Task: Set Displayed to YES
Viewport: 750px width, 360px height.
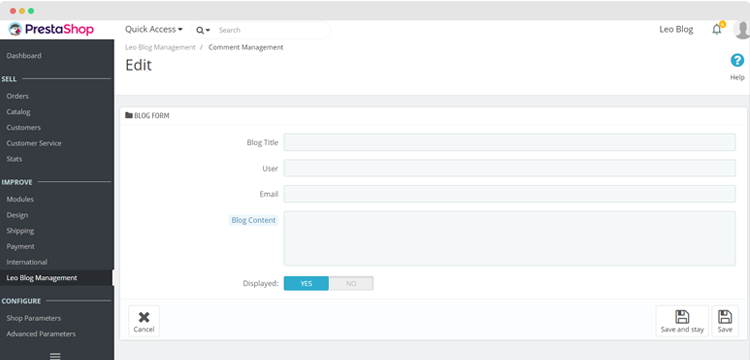Action: pyautogui.click(x=306, y=284)
